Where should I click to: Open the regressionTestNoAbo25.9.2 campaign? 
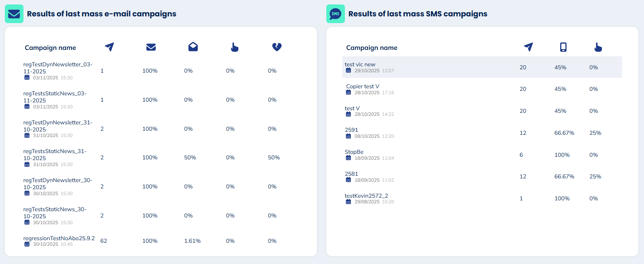pos(59,238)
